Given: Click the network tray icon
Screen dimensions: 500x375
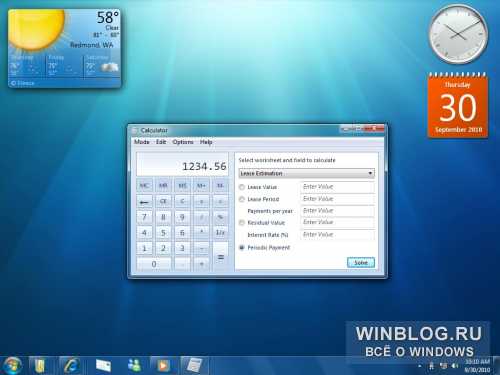Looking at the screenshot, I should (443, 366).
